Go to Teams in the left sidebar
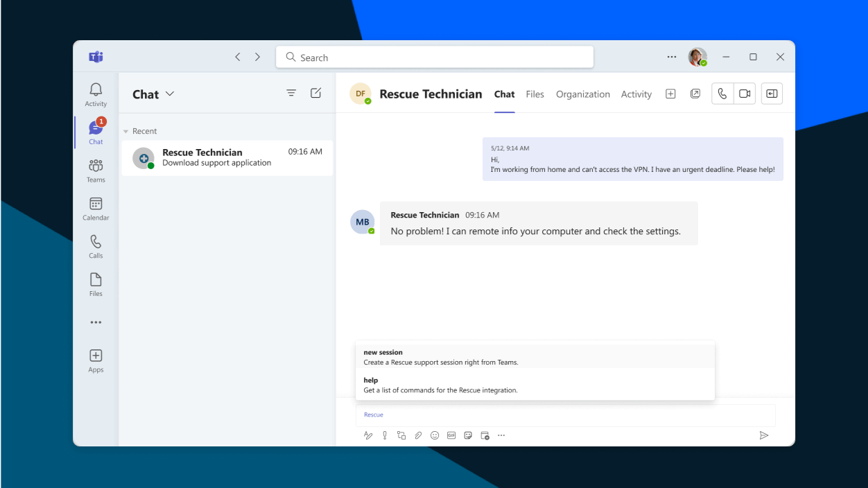This screenshot has width=868, height=488. tap(95, 170)
